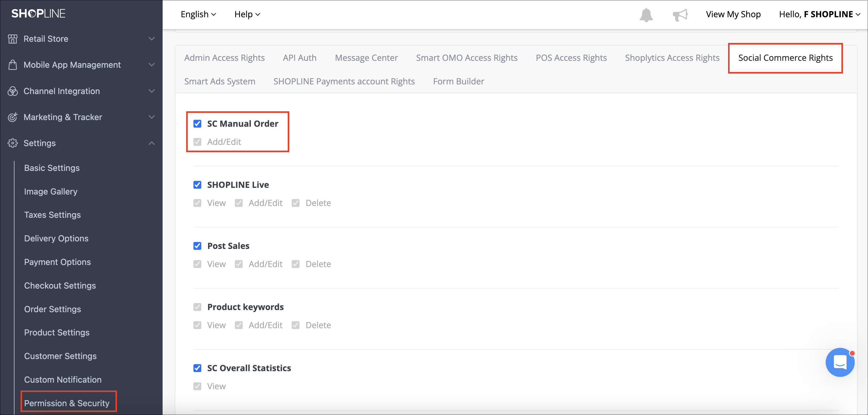Open Checkout Settings in sidebar
Viewport: 868px width, 415px height.
click(60, 286)
